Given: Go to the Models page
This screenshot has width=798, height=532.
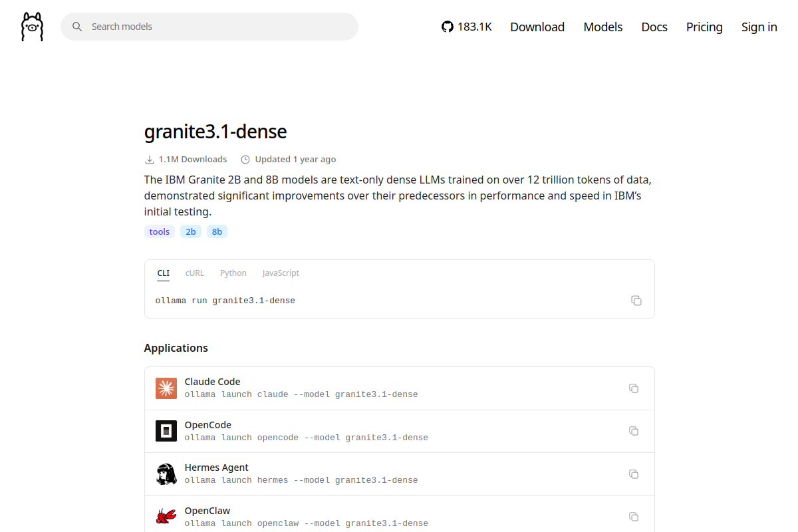Looking at the screenshot, I should (603, 27).
